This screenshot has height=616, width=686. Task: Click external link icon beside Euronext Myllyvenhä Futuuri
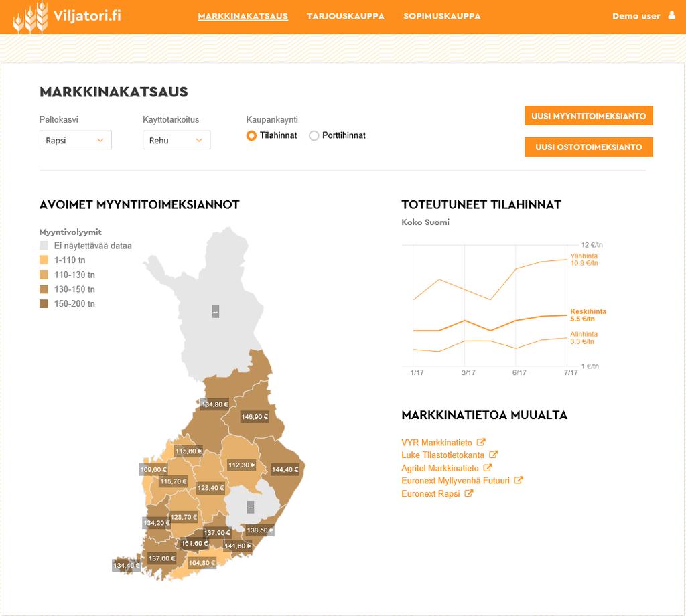tap(518, 480)
